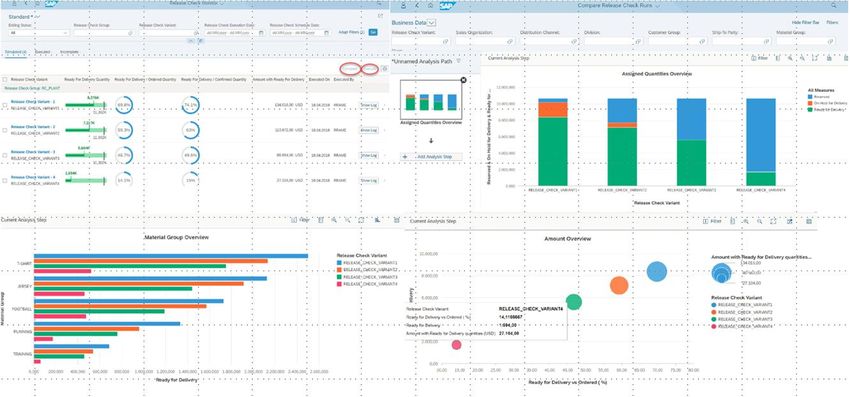Open Release Check Variant combo box in statistics filter
Viewport: 850px width, 397px height.
coord(169,33)
